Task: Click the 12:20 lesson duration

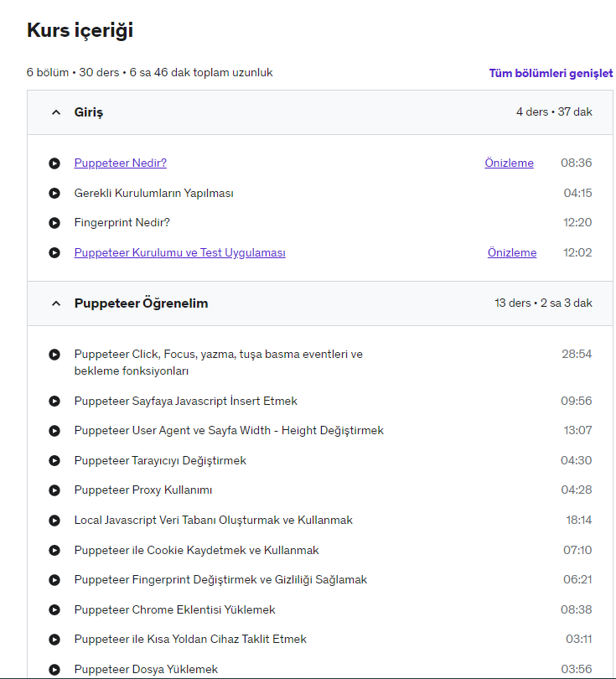Action: point(577,223)
